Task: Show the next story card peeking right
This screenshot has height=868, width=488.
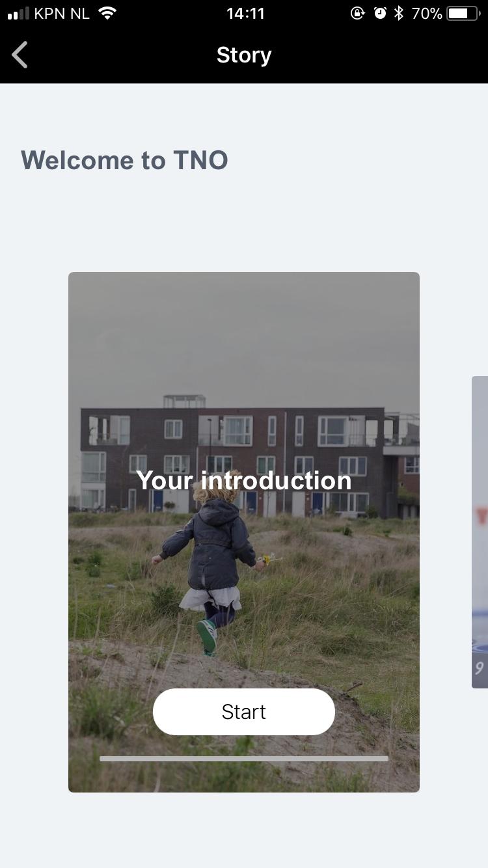Action: (480, 532)
